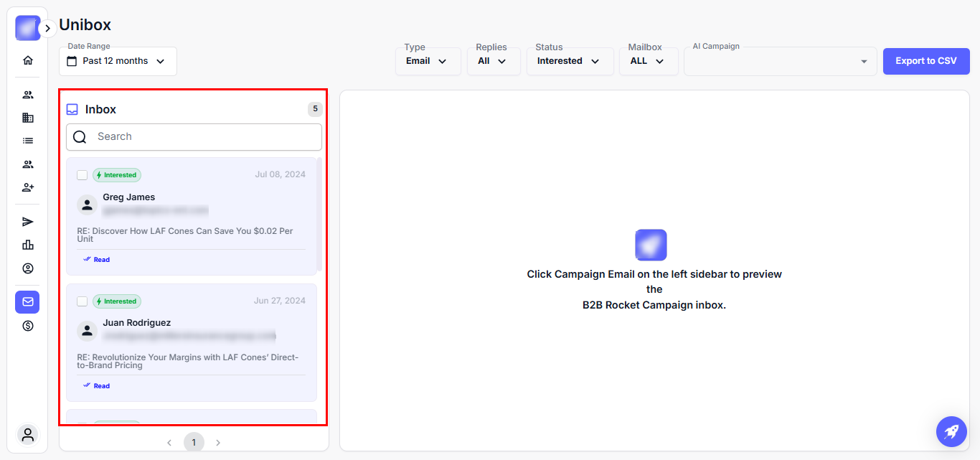This screenshot has width=980, height=460.
Task: Click the Export to CSV button
Action: point(925,61)
